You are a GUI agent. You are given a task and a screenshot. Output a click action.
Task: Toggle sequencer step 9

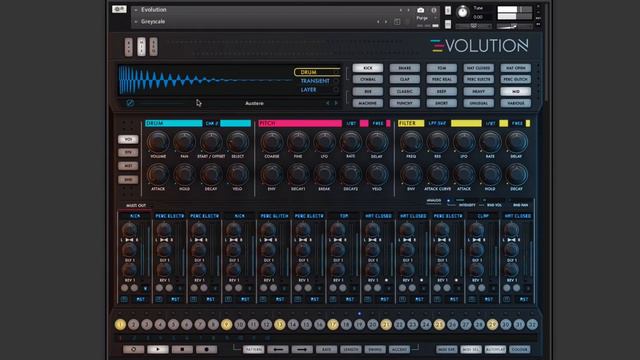coord(227,324)
